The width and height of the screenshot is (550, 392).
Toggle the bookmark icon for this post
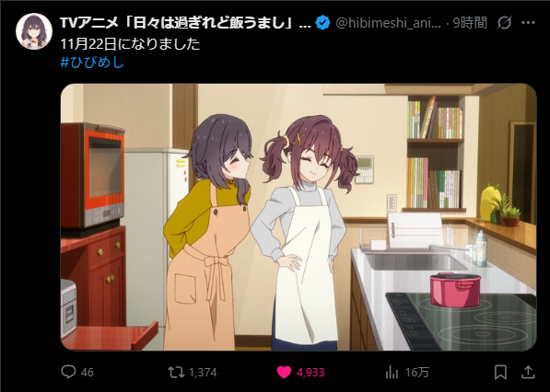(x=500, y=372)
